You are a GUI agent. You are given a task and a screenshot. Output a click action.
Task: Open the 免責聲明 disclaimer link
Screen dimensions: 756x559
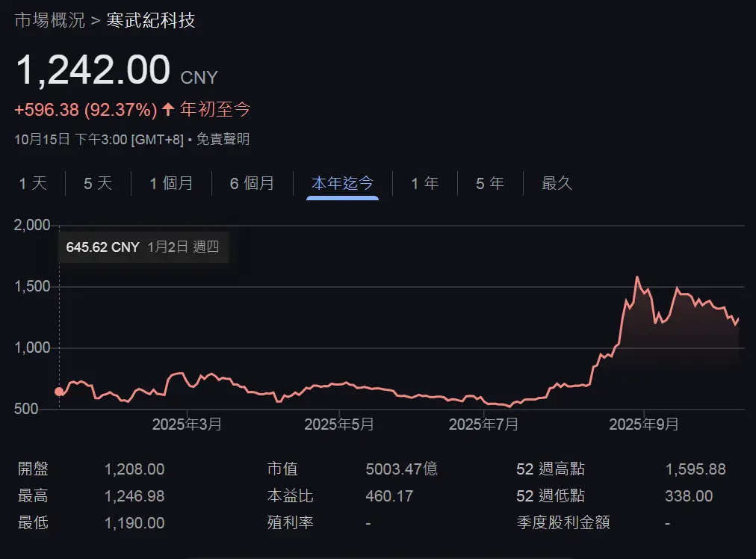click(x=223, y=139)
